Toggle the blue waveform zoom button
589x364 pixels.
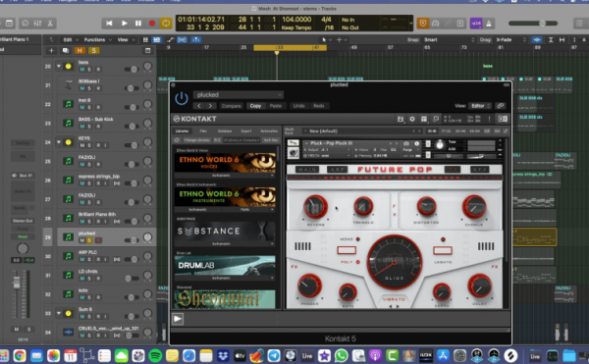point(537,39)
